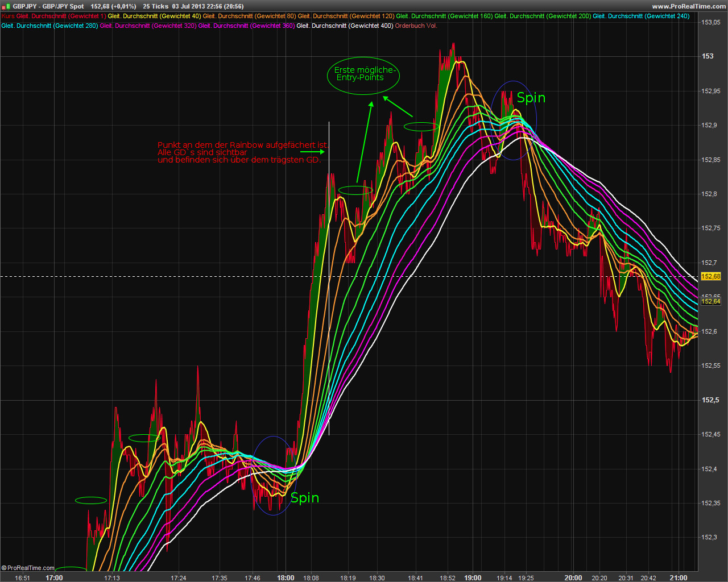Select the magenta Gewichtet 320 moving average legend
This screenshot has width=728, height=582.
click(x=148, y=26)
